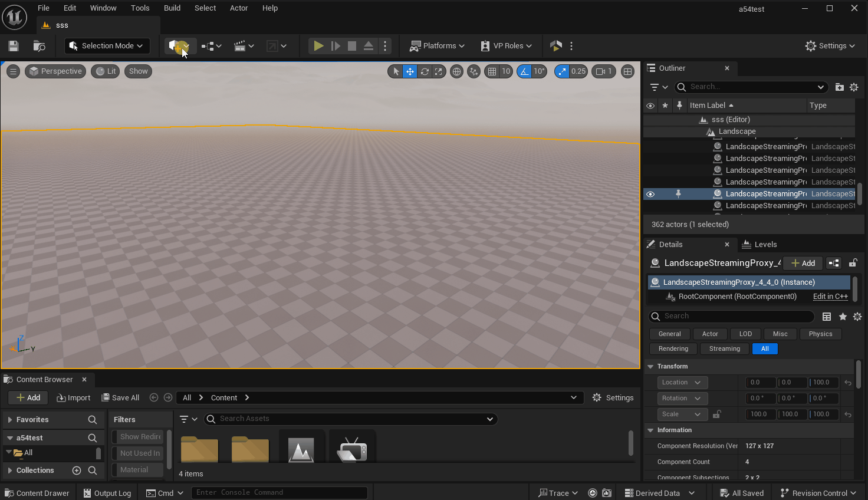The image size is (868, 500).
Task: Activate the Scale objects tool
Action: [x=439, y=71]
